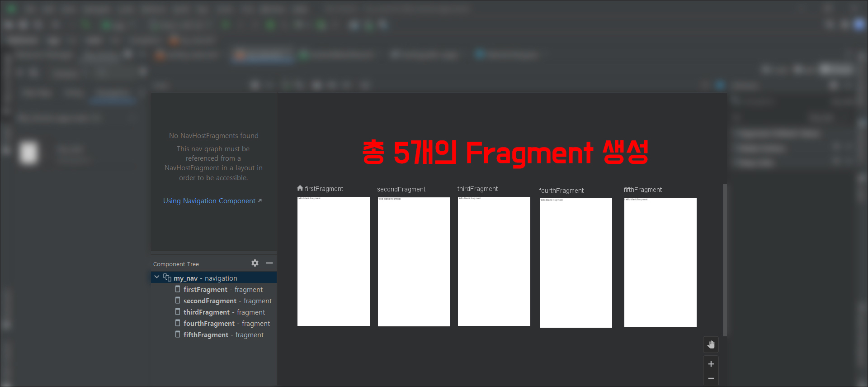Viewport: 868px width, 387px height.
Task: Zoom out of the navigation graph
Action: pyautogui.click(x=711, y=378)
